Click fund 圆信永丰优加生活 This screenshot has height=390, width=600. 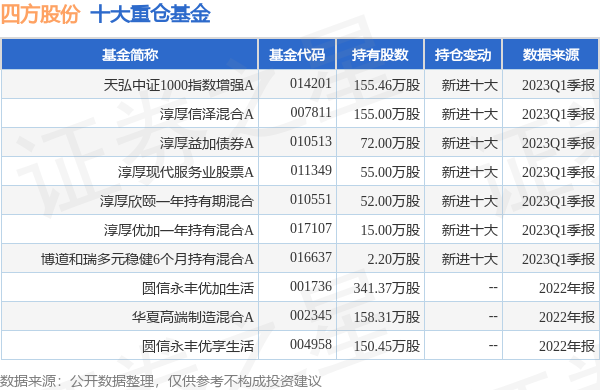pos(198,288)
